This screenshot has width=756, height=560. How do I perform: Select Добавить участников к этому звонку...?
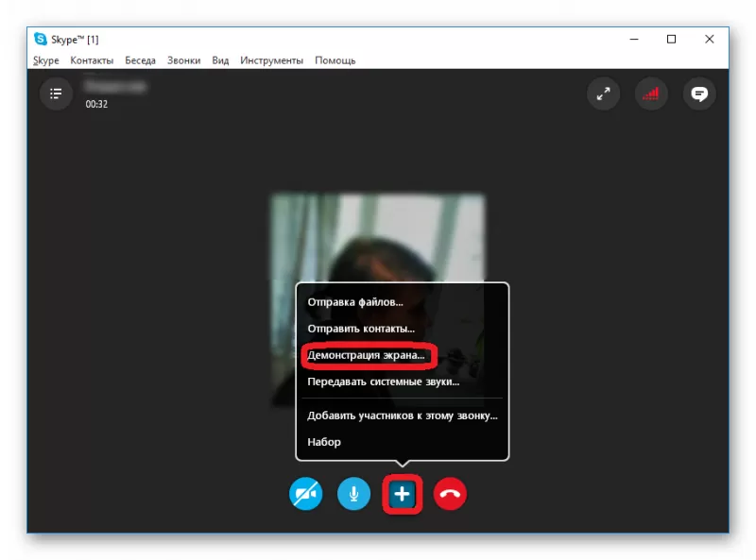pyautogui.click(x=403, y=416)
